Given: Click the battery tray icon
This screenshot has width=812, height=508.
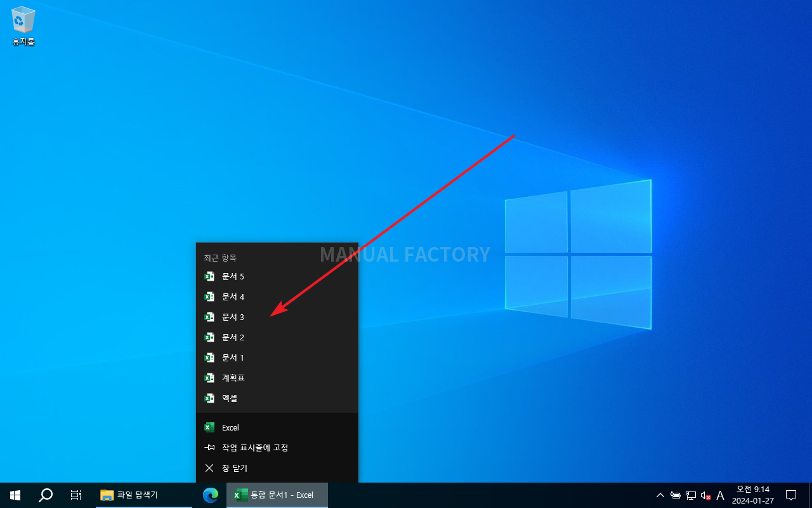Looking at the screenshot, I should 676,495.
